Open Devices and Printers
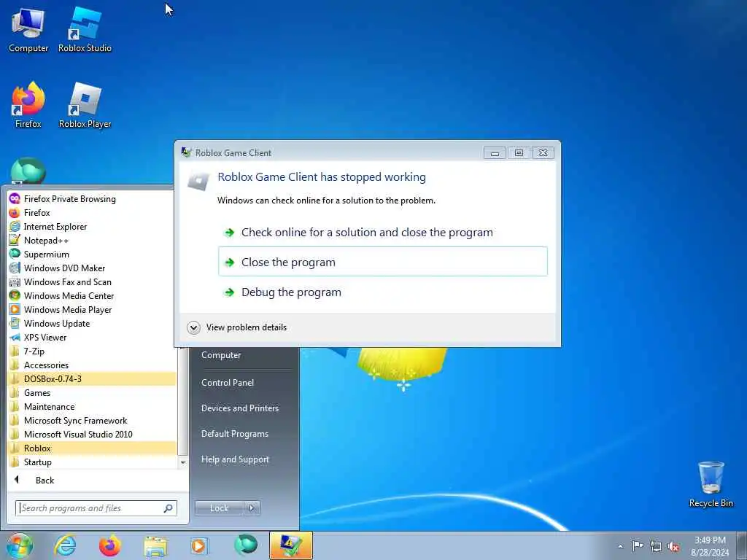 [x=239, y=408]
